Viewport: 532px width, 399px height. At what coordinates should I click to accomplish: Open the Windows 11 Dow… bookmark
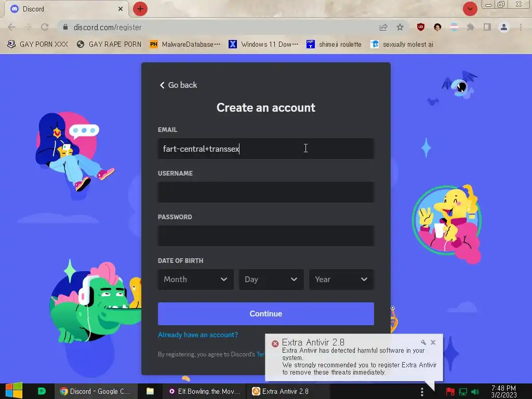pyautogui.click(x=263, y=45)
